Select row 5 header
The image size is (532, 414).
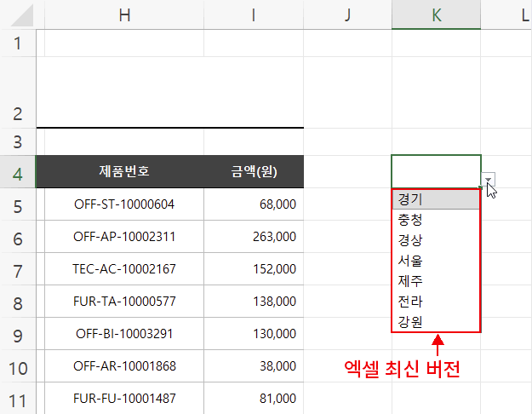(x=18, y=204)
